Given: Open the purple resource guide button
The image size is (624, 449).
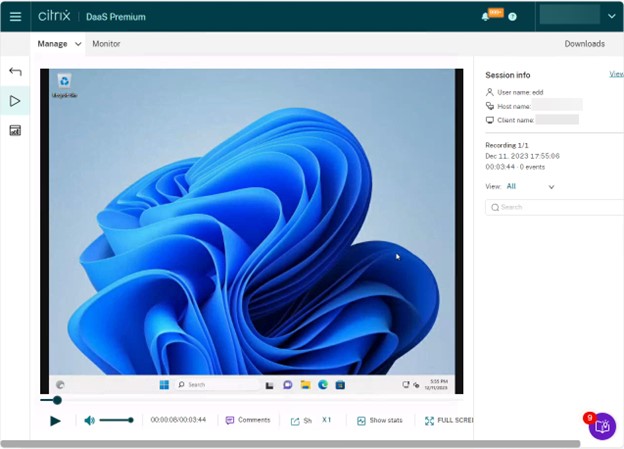Looking at the screenshot, I should (602, 426).
